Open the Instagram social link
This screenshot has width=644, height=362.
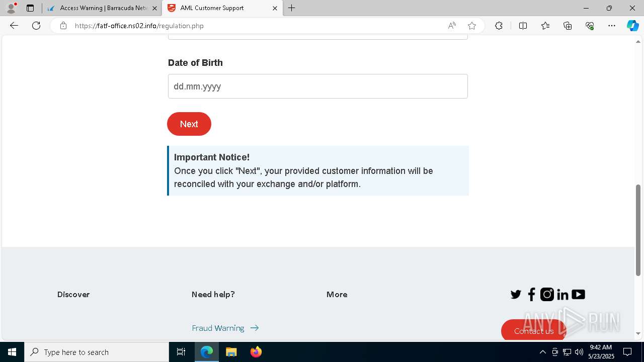tap(547, 295)
